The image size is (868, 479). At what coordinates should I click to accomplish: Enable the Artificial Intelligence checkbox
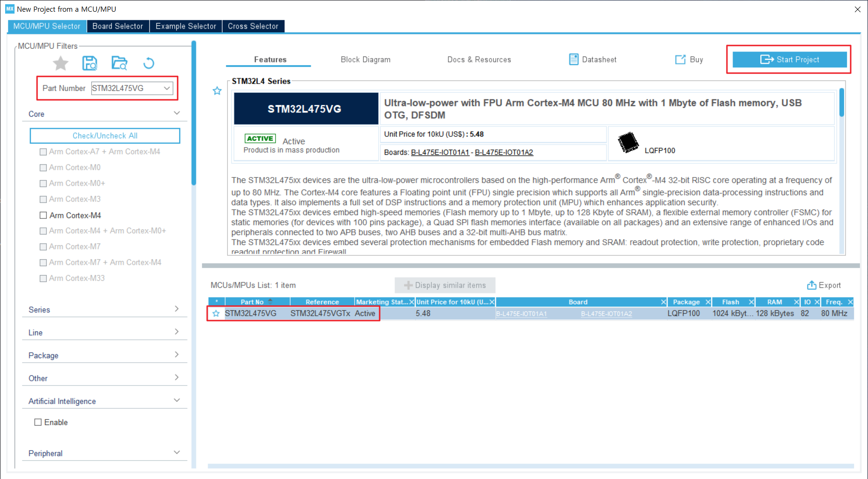click(x=38, y=422)
